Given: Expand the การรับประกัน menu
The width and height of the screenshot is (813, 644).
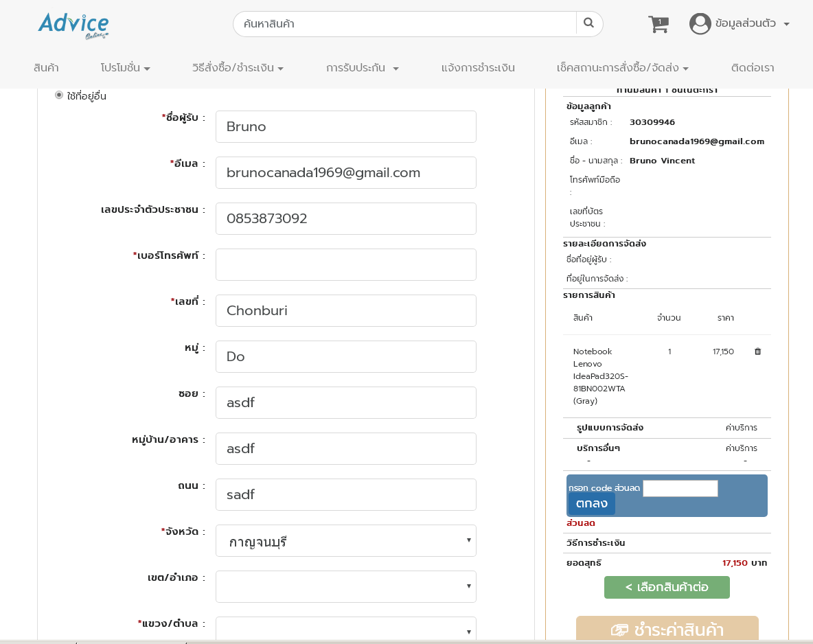Looking at the screenshot, I should tap(363, 68).
